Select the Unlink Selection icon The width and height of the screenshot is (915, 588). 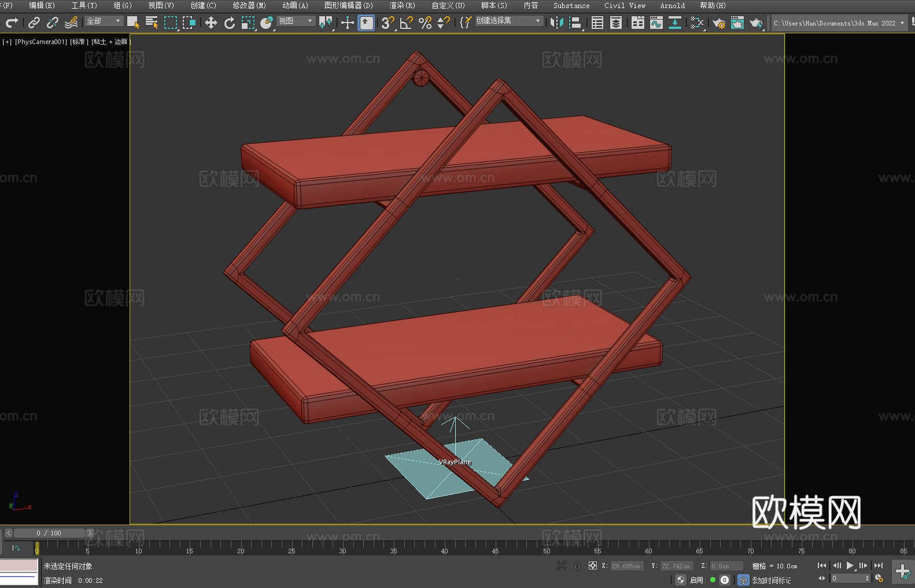[53, 23]
